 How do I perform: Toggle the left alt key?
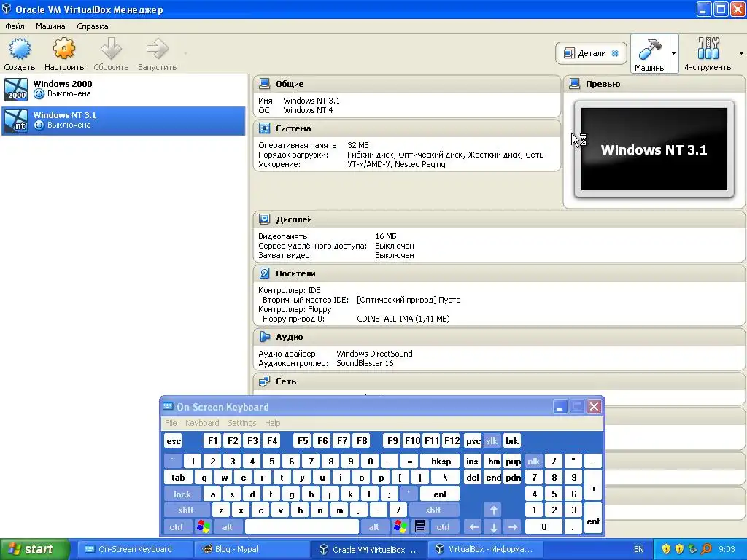(228, 526)
